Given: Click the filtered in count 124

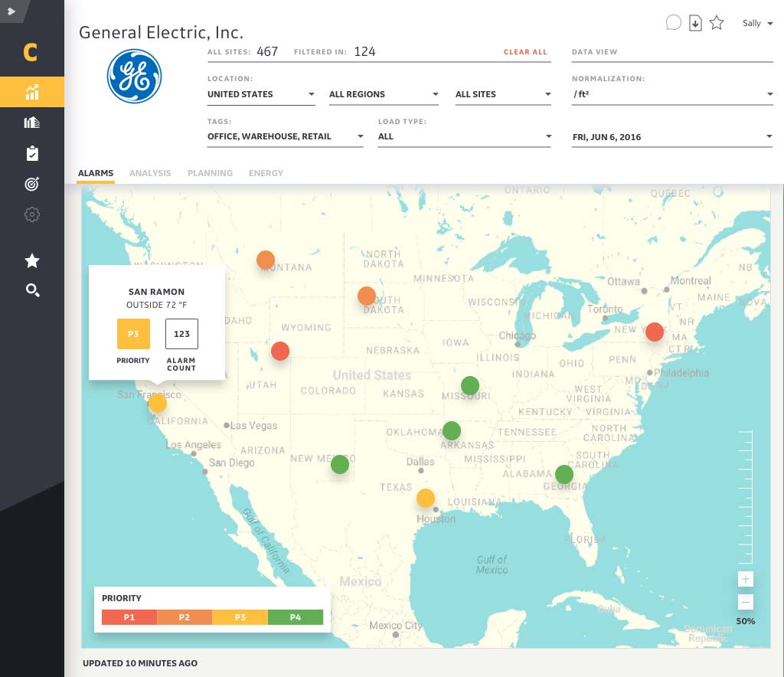Looking at the screenshot, I should point(364,51).
